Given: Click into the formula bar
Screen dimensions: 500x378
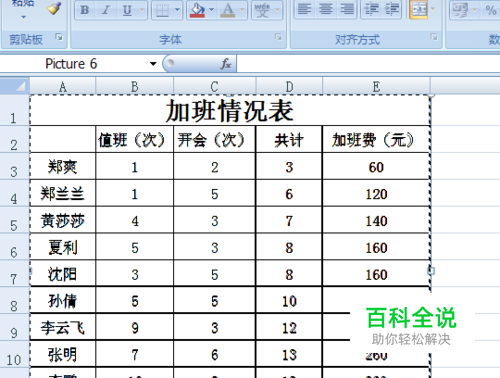Looking at the screenshot, I should pyautogui.click(x=368, y=64).
